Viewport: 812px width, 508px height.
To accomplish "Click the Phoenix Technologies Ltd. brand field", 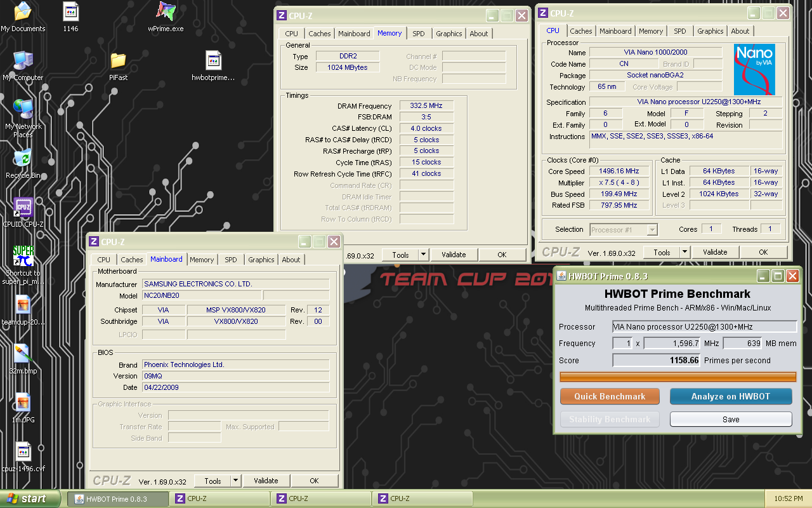I will [x=236, y=364].
